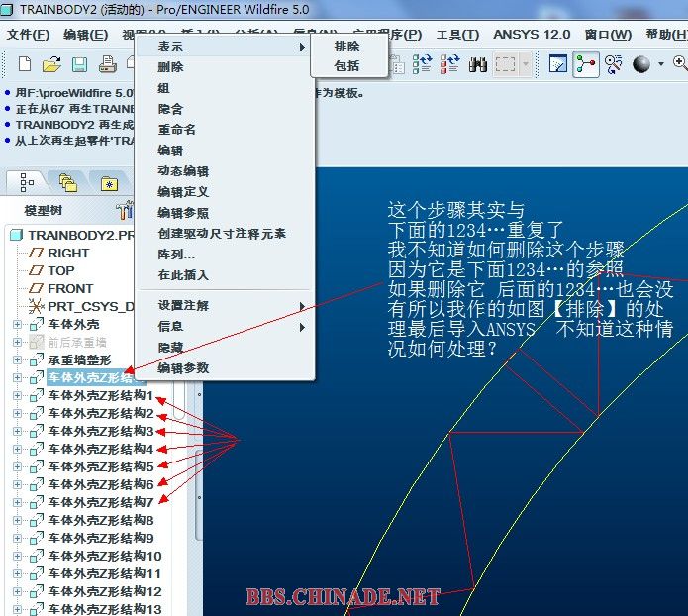Choose 编辑参照 from the context menu
Image resolution: width=688 pixels, height=616 pixels.
225,213
